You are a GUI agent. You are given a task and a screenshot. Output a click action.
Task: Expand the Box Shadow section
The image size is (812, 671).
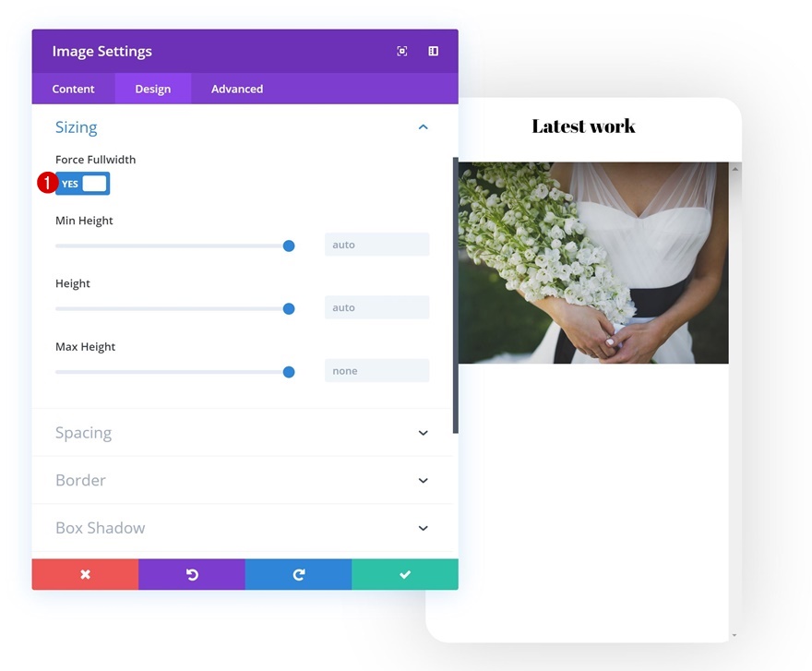tap(243, 528)
